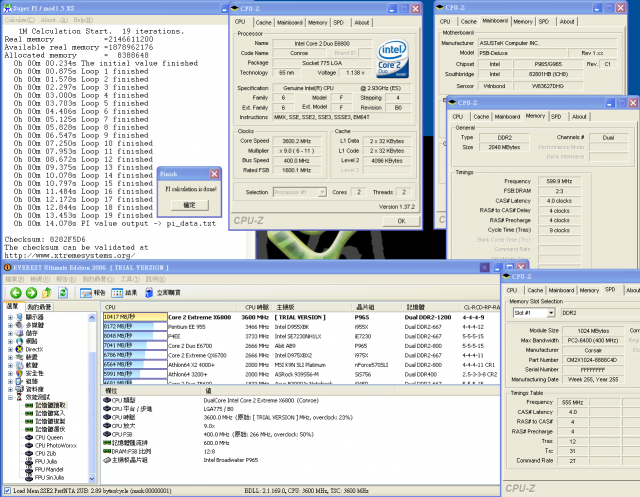Click the Core Speed value field in CPU-Z
Image resolution: width=640 pixels, height=497 pixels.
[x=297, y=141]
